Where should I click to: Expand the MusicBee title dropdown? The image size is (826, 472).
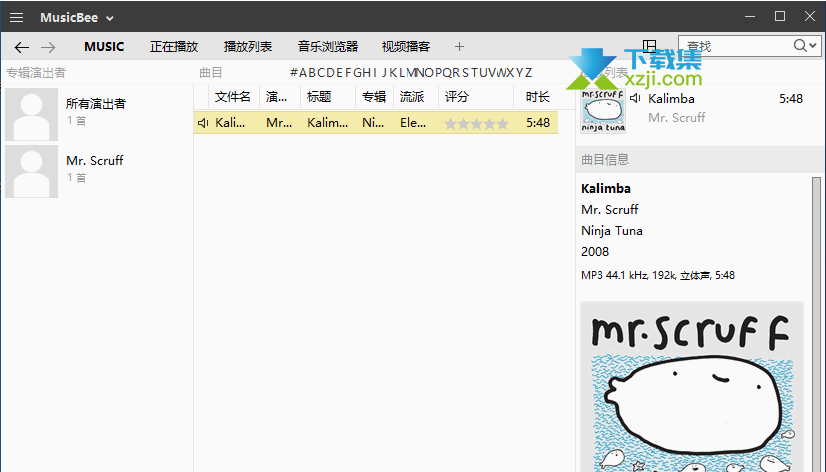pos(110,18)
